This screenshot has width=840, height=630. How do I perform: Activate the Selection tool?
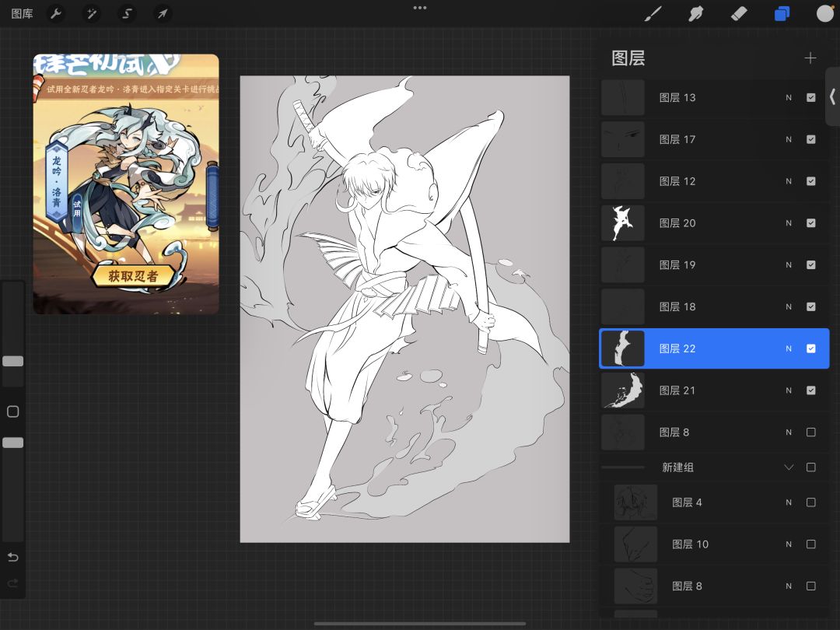127,13
